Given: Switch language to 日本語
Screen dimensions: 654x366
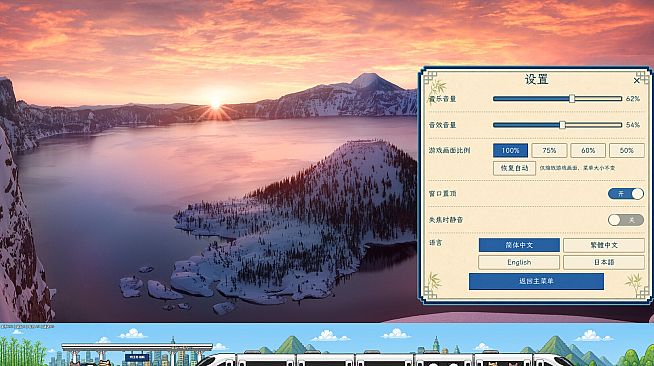Looking at the screenshot, I should (604, 262).
